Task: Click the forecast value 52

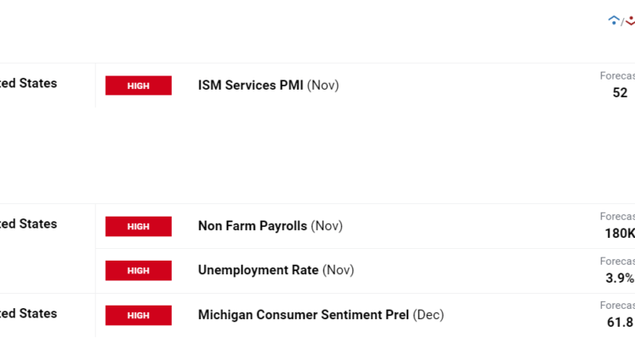Action: point(620,93)
